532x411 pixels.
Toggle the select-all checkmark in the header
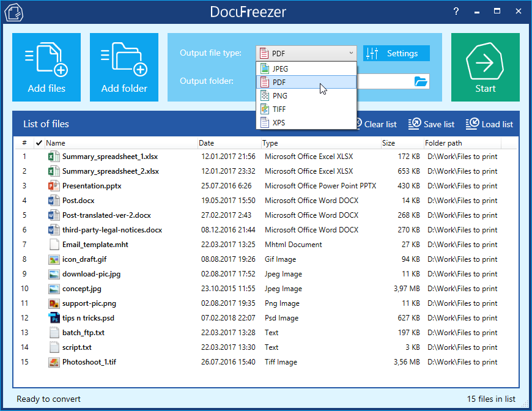point(40,143)
